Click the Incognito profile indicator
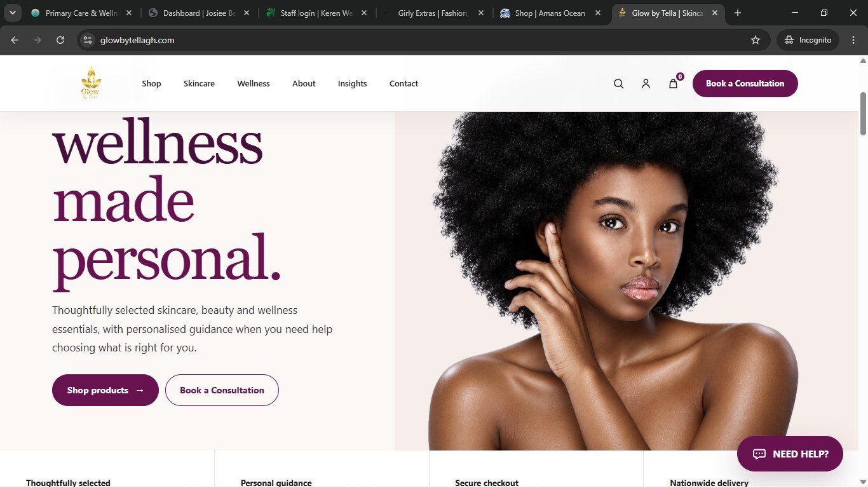Image resolution: width=868 pixels, height=488 pixels. 808,40
